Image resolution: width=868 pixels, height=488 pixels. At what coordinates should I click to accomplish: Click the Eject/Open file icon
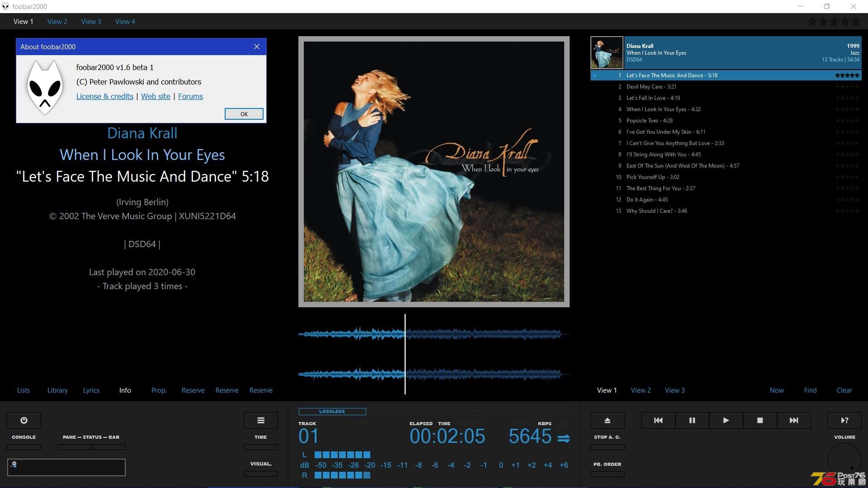coord(608,420)
